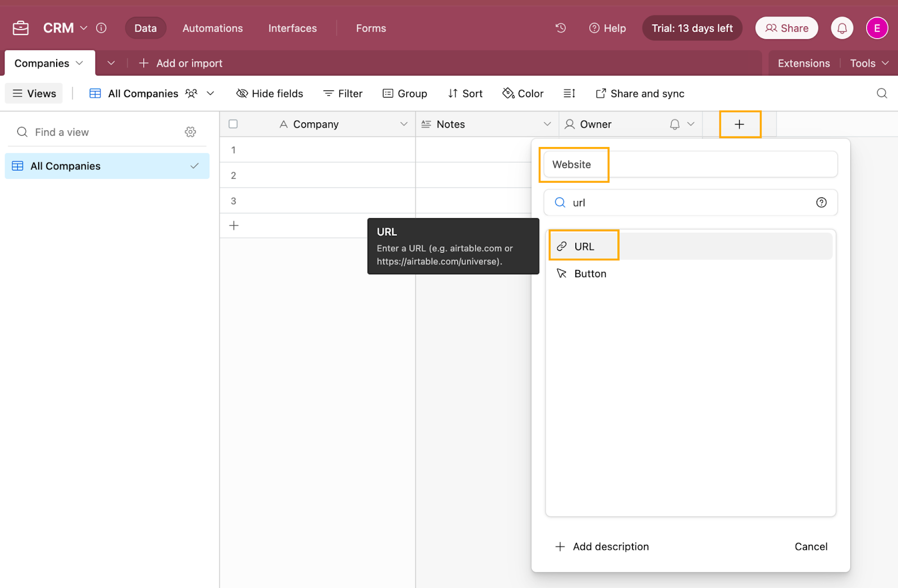Open the Companies table tab dropdown

[x=79, y=63]
